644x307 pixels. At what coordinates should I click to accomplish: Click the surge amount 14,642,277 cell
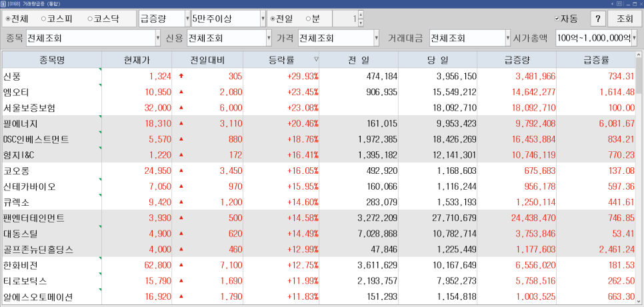tap(516, 92)
